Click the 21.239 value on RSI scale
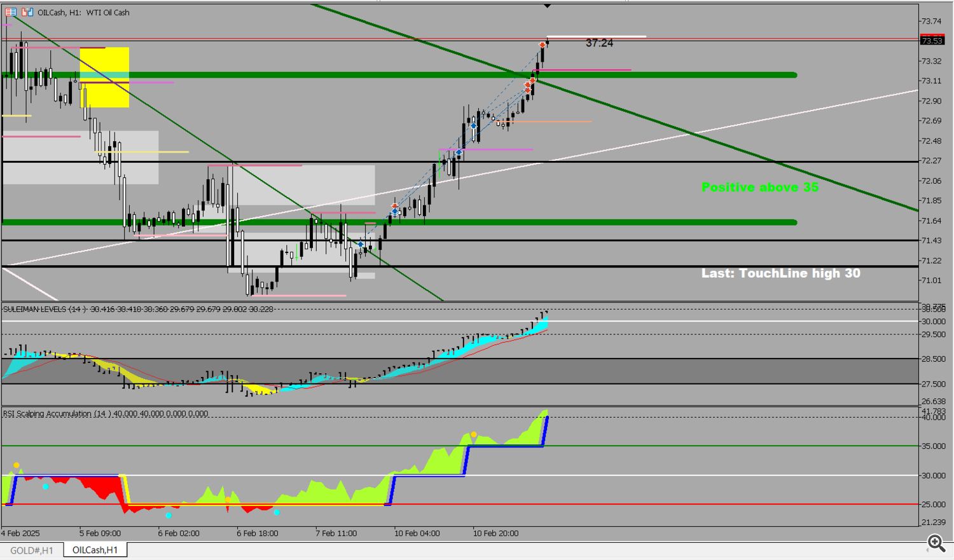This screenshot has height=560, width=954. point(933,522)
